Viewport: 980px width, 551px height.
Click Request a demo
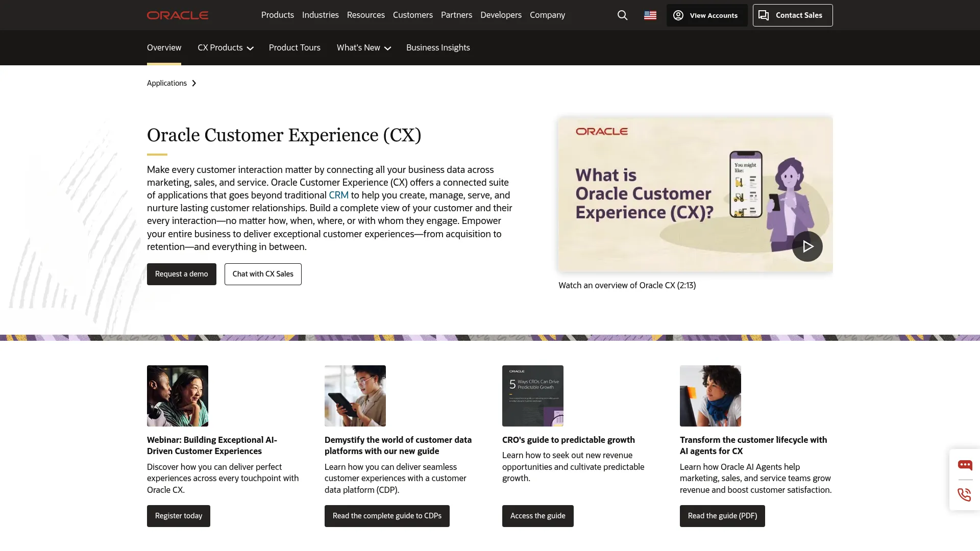(181, 274)
